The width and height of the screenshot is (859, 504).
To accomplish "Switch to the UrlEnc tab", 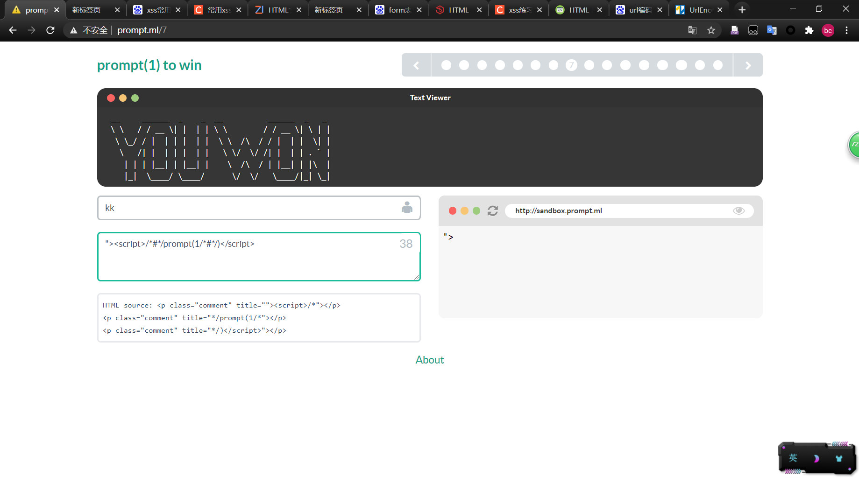I will (x=700, y=10).
